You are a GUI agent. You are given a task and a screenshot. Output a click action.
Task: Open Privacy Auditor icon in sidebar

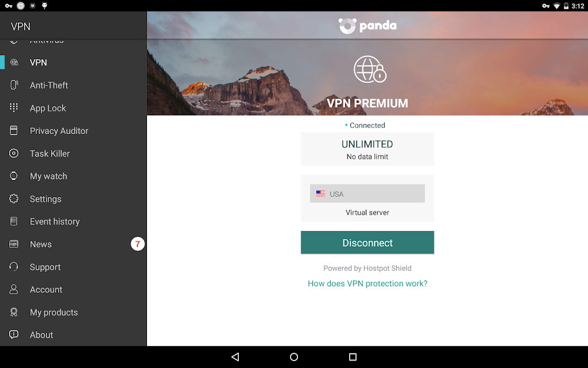pos(14,131)
